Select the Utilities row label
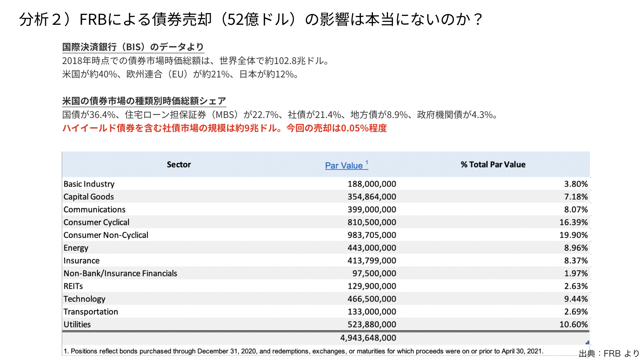Viewport: 644px width, 362px height. coord(77,324)
